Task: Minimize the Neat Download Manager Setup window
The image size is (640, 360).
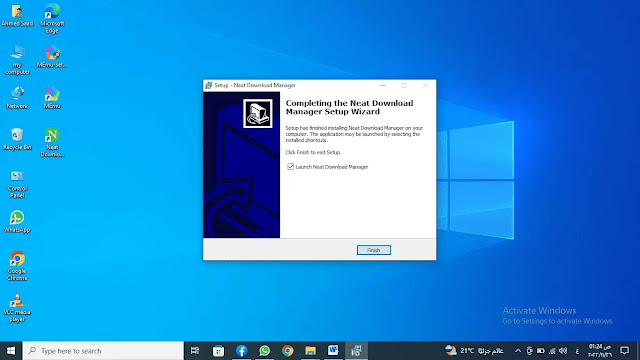Action: click(382, 85)
